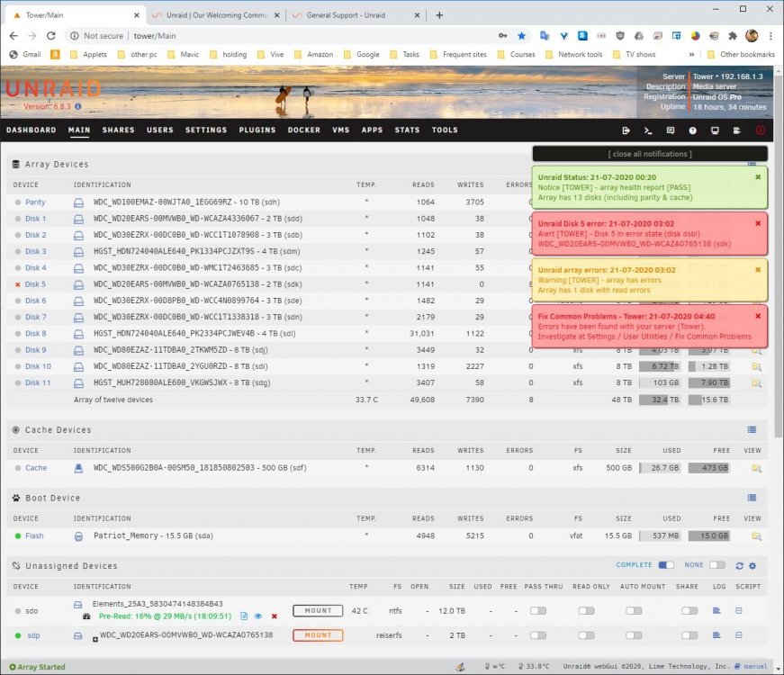This screenshot has height=675, width=784.
Task: Expand partitions of sdp WDC drive
Action: coord(95,640)
